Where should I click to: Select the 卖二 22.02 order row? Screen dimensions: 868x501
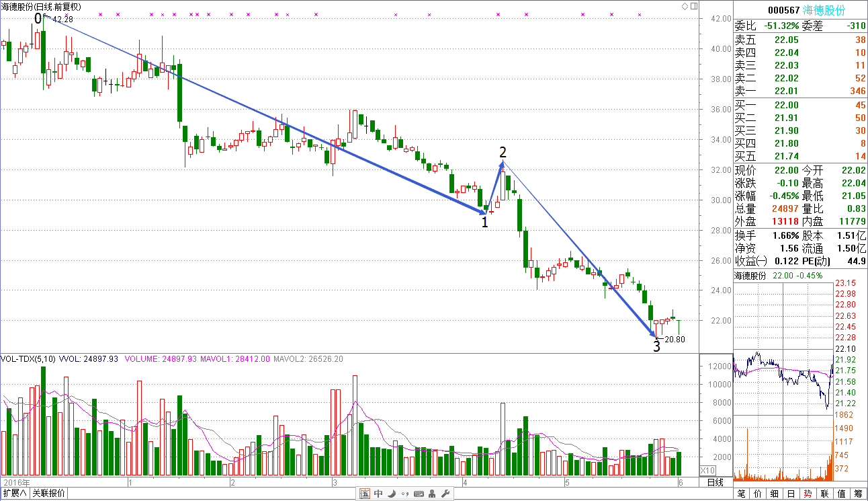(x=800, y=78)
